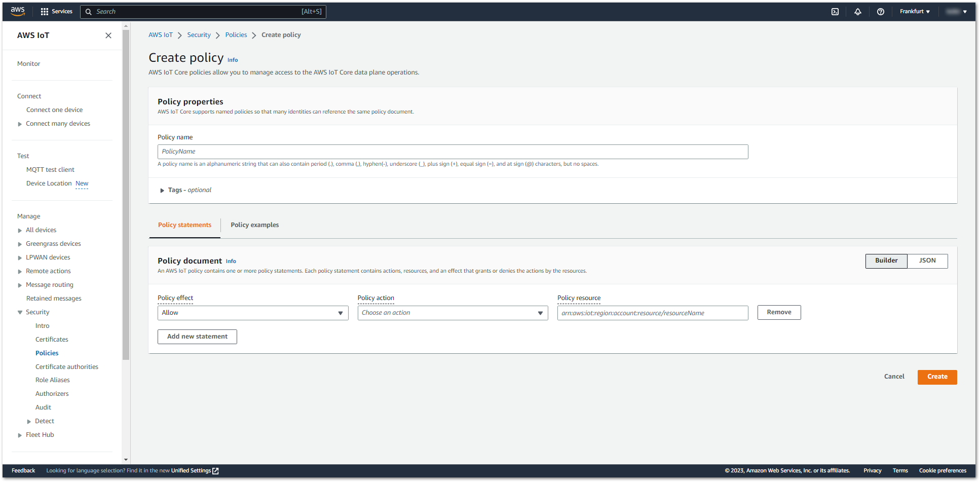This screenshot has height=482, width=980.
Task: Open Role Aliases
Action: (x=53, y=380)
